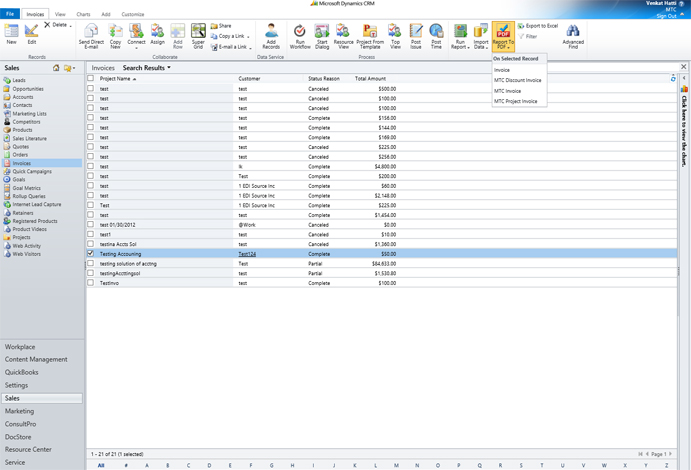
Task: Click the Add Records icon
Action: [271, 36]
